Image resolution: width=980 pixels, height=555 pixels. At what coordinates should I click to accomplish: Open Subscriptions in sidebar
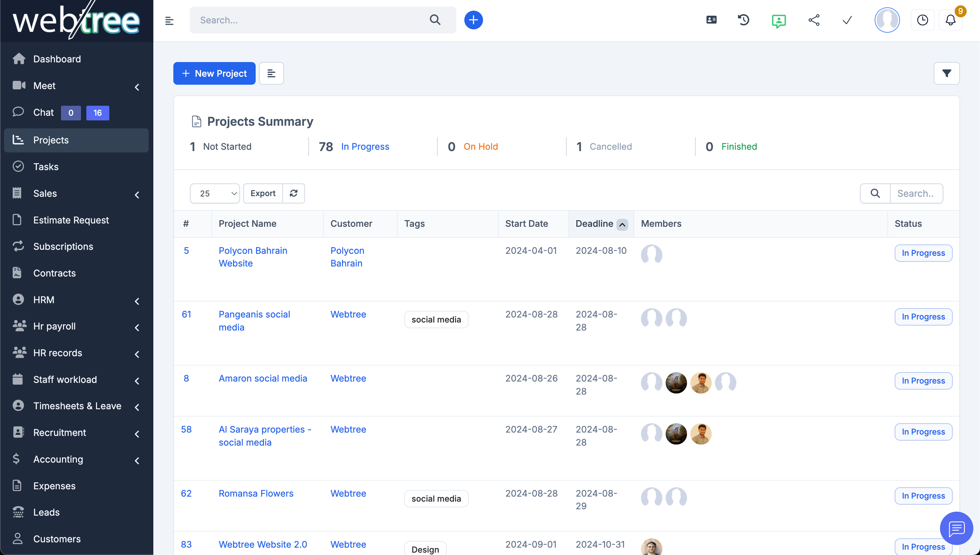coord(76,246)
